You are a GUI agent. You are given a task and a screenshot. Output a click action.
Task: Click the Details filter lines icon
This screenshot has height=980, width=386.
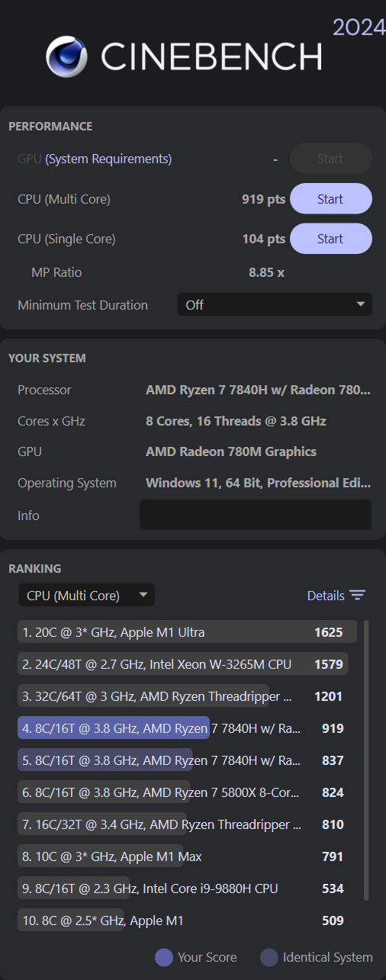click(358, 596)
